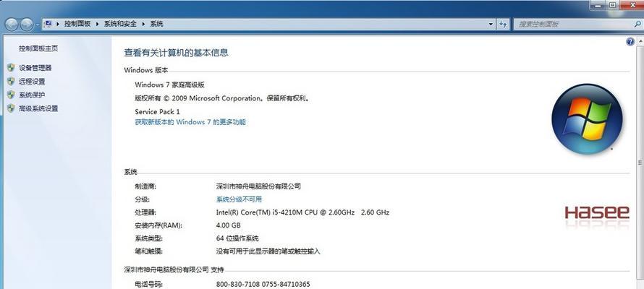Click the 64 位操作系统 system type value

(237, 238)
